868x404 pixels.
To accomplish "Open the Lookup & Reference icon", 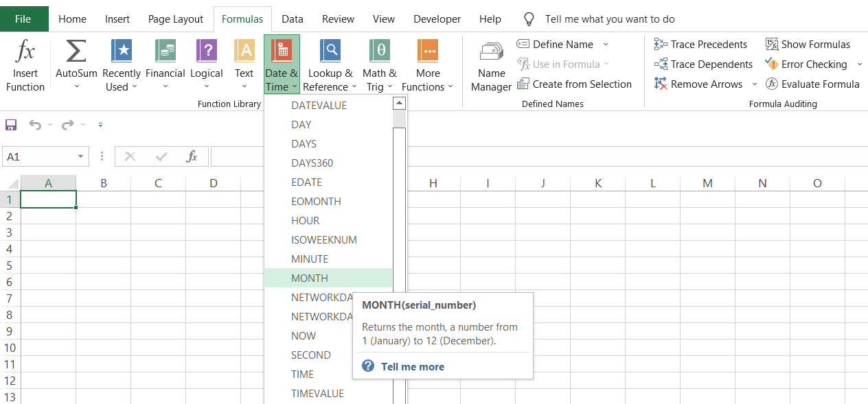I will coord(330,51).
